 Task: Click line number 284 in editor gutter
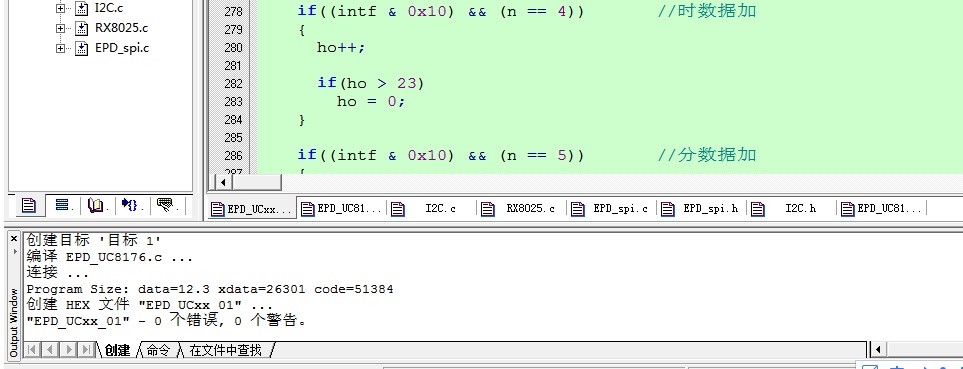click(x=233, y=120)
